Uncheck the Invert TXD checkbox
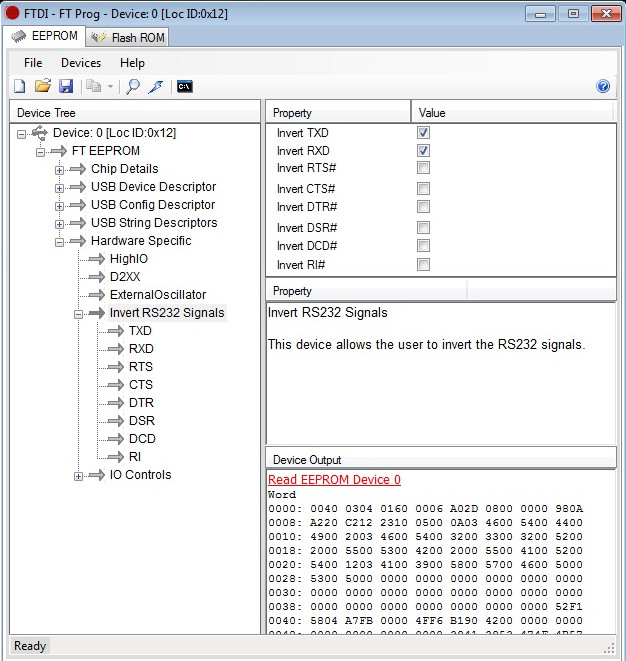Viewport: 626px width, 661px height. coord(423,133)
